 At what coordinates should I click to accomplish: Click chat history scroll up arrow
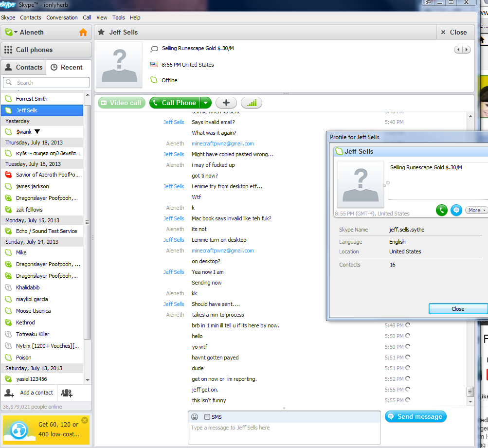coord(470,116)
